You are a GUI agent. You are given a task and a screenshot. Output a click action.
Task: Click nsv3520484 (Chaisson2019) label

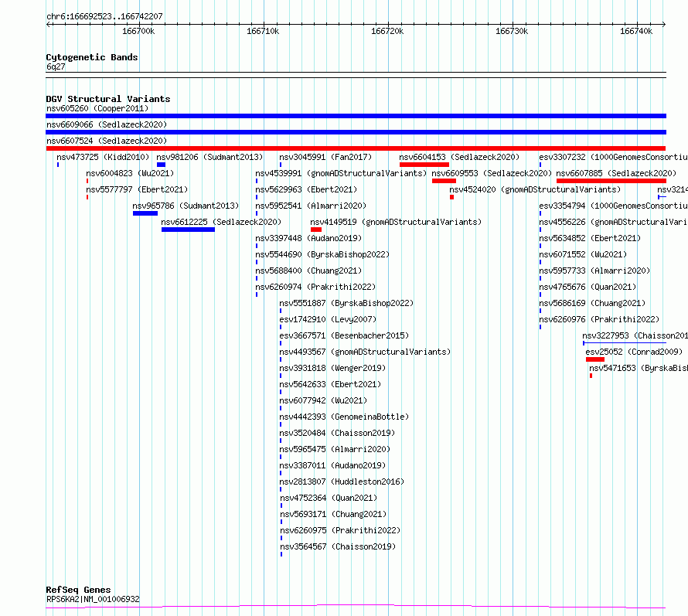(337, 433)
